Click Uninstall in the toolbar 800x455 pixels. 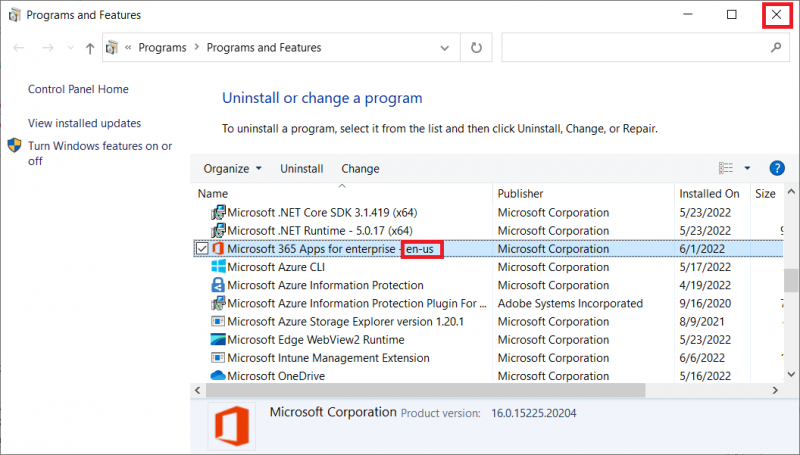(302, 168)
